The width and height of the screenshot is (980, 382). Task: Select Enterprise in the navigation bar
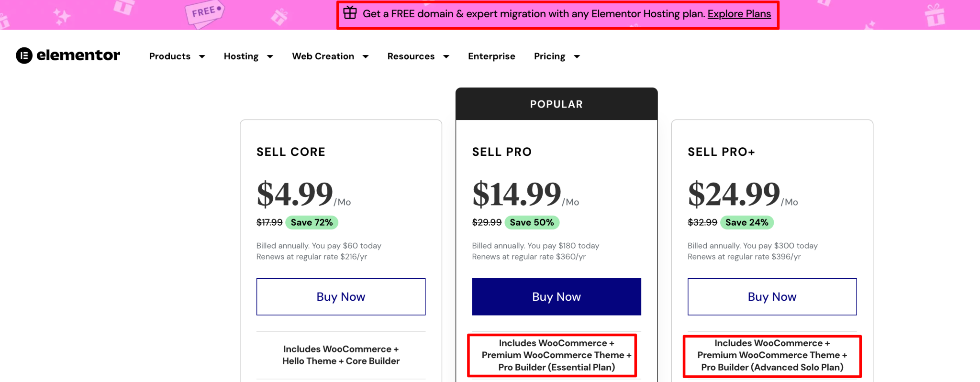pyautogui.click(x=491, y=56)
